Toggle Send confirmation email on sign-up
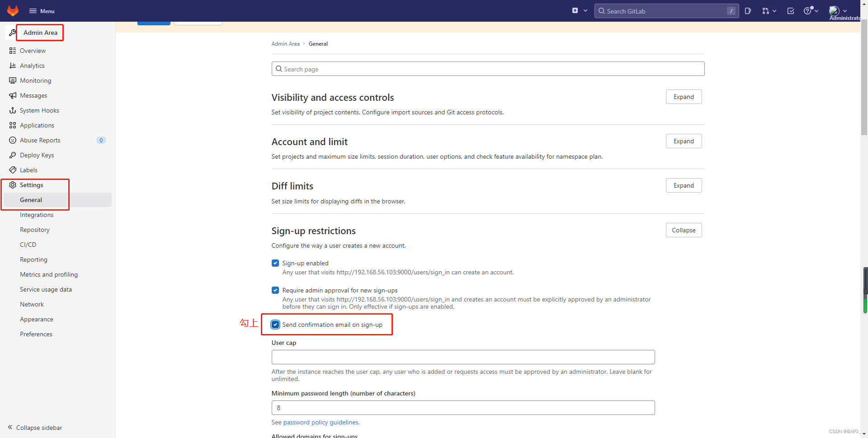 (x=275, y=325)
